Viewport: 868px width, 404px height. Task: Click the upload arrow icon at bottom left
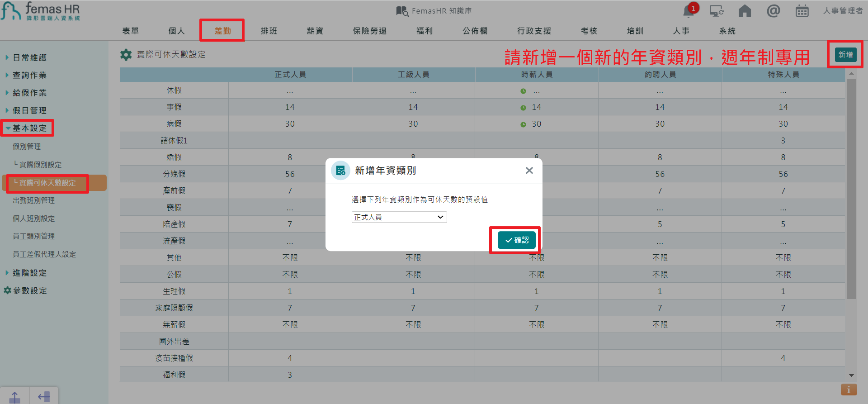coord(15,397)
